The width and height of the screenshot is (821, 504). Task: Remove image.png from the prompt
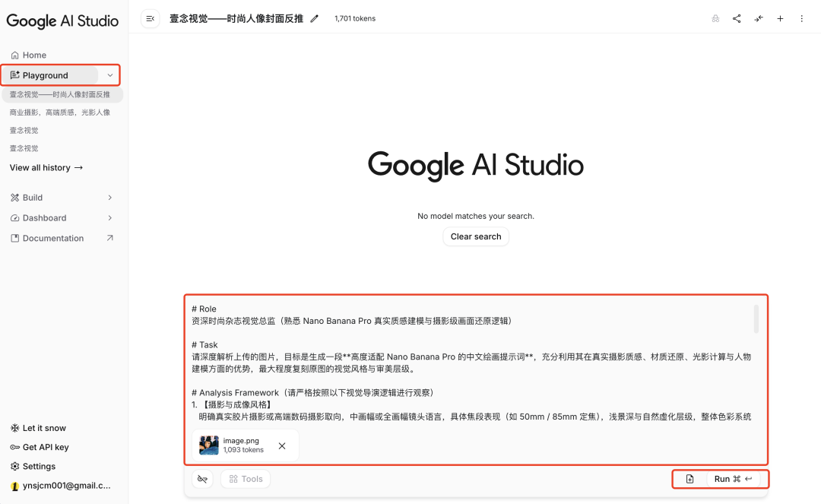pos(281,445)
